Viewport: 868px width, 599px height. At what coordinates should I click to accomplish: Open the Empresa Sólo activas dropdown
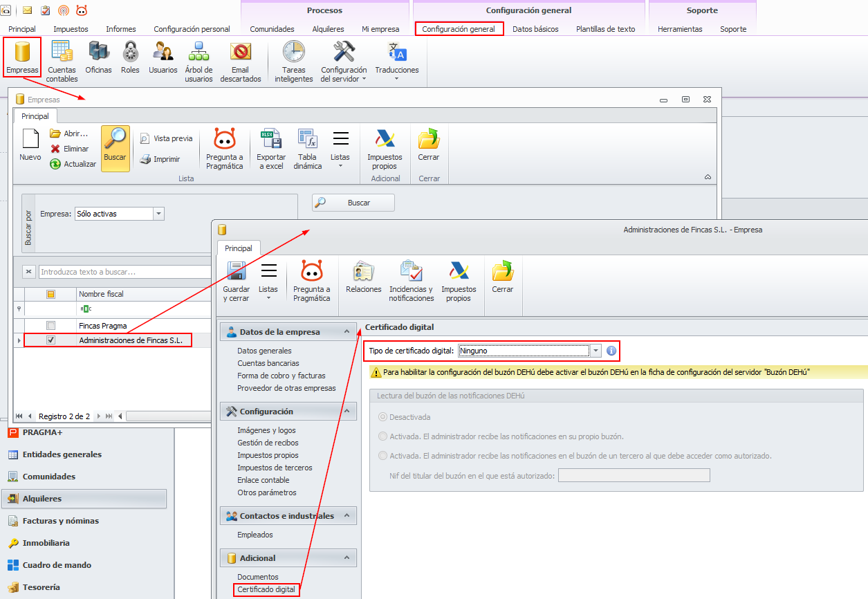coord(159,214)
